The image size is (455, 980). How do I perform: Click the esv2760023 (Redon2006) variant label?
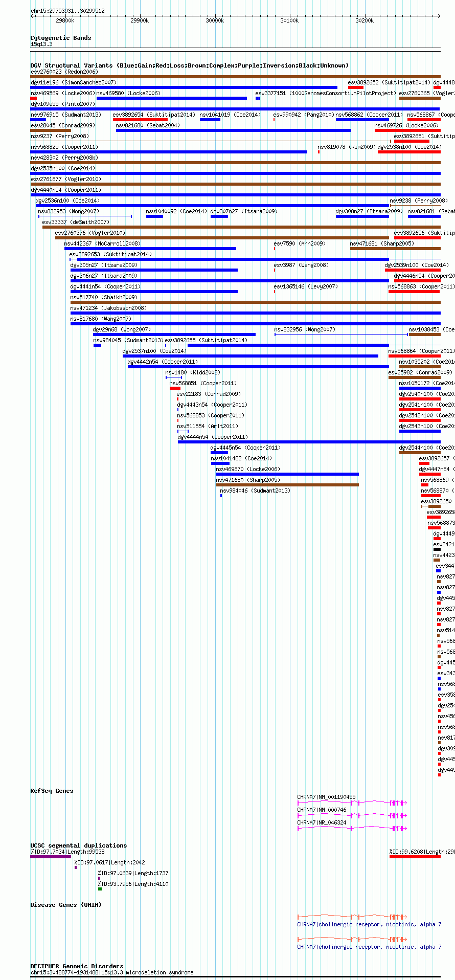click(x=64, y=72)
